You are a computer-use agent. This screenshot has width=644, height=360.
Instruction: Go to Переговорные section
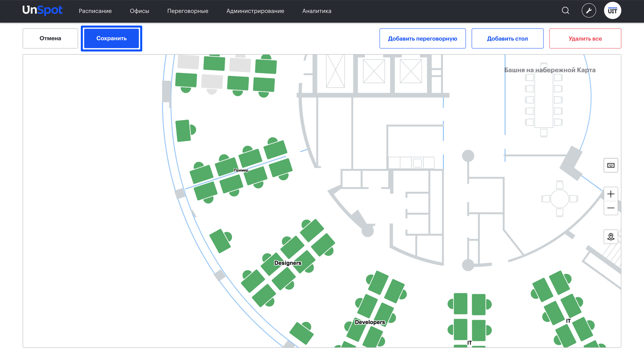click(188, 11)
